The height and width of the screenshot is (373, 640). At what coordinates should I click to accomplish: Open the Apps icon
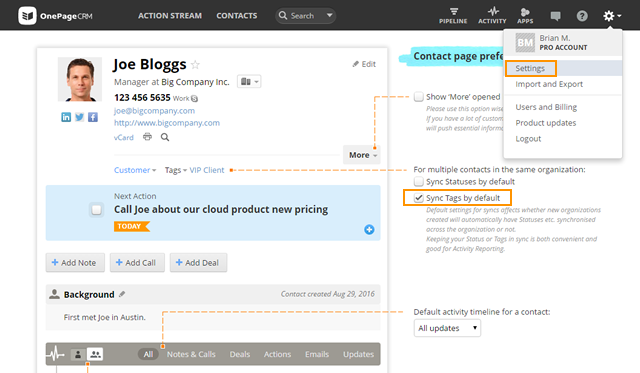pyautogui.click(x=525, y=16)
